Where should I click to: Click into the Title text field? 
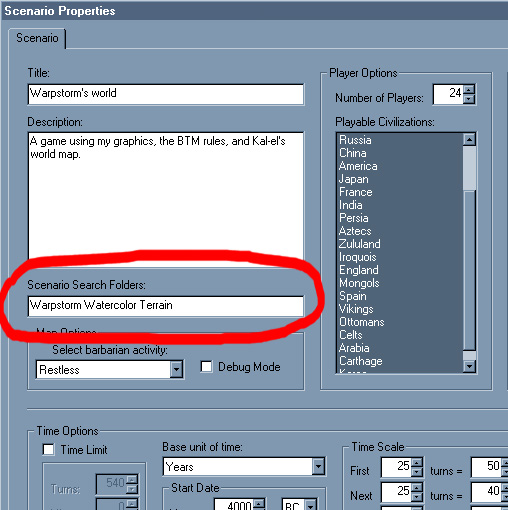coord(166,94)
